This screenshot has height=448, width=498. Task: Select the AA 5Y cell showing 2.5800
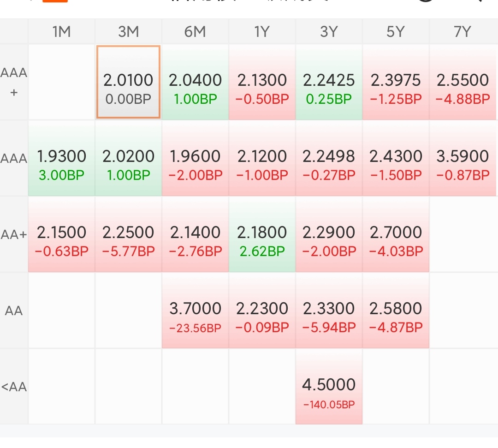(396, 311)
